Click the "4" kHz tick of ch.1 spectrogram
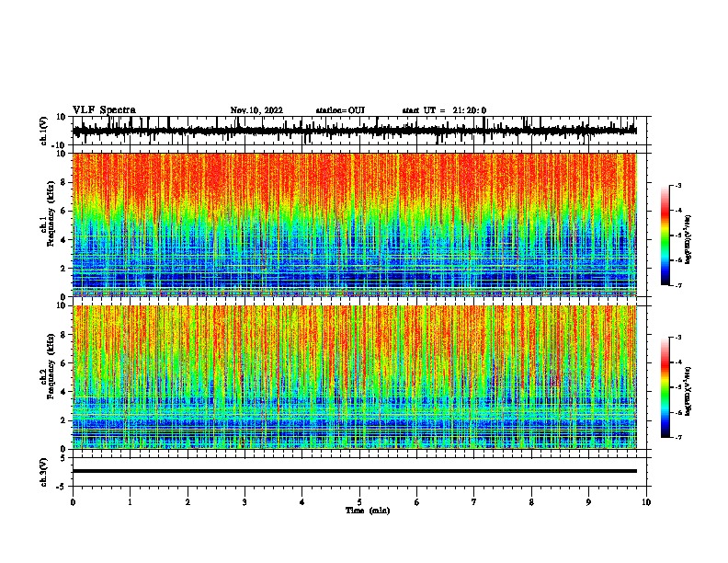Screen dimensions: 728x563 pyautogui.click(x=64, y=240)
